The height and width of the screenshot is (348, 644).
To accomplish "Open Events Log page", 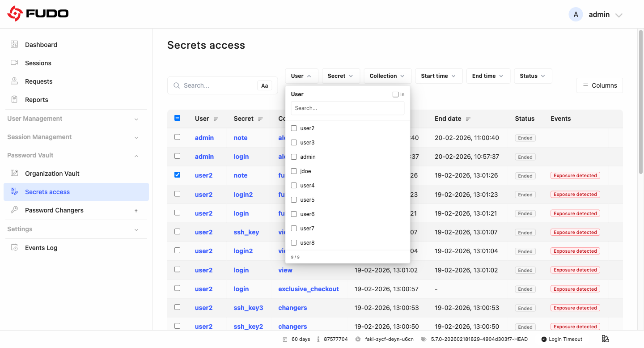I will coord(41,248).
